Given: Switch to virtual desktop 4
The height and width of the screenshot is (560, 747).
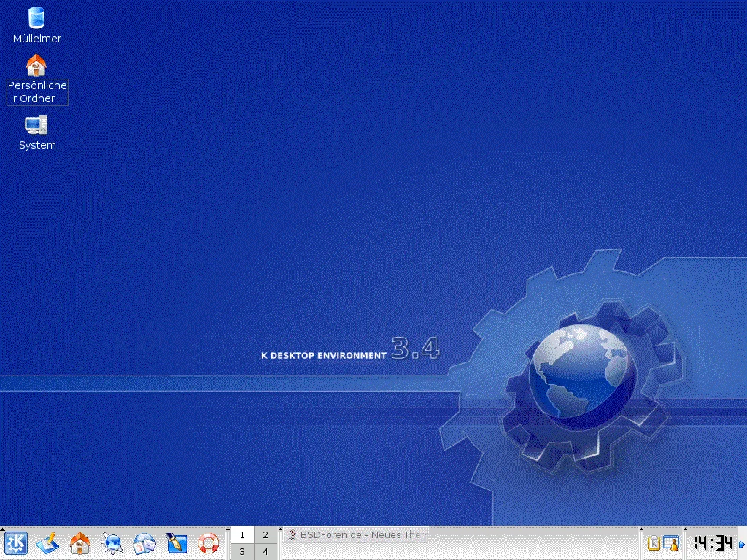Looking at the screenshot, I should coord(266,552).
